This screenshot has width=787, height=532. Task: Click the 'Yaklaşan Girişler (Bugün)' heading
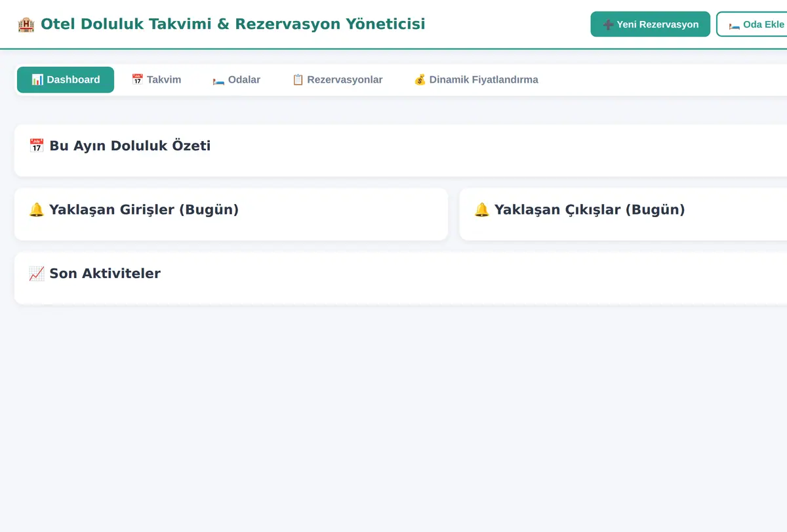pyautogui.click(x=144, y=210)
